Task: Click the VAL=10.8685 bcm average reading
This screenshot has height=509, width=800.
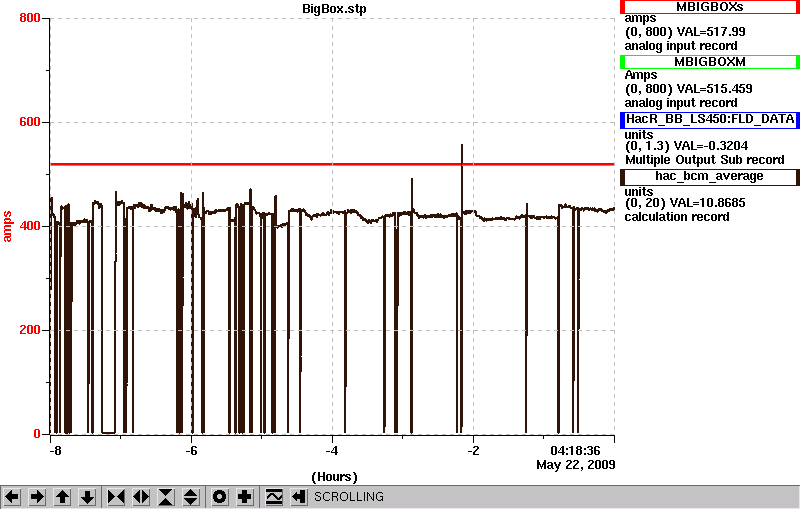Action: click(x=711, y=203)
